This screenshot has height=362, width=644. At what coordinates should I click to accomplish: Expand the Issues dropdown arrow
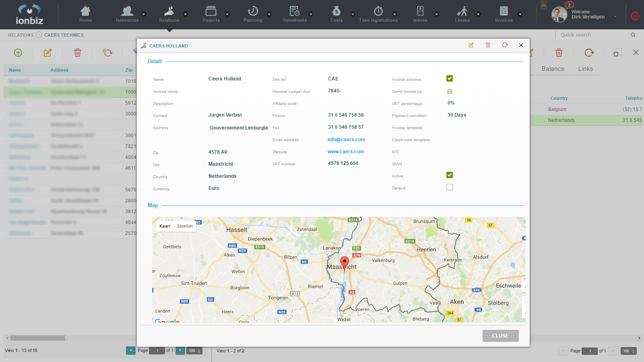[436, 14]
